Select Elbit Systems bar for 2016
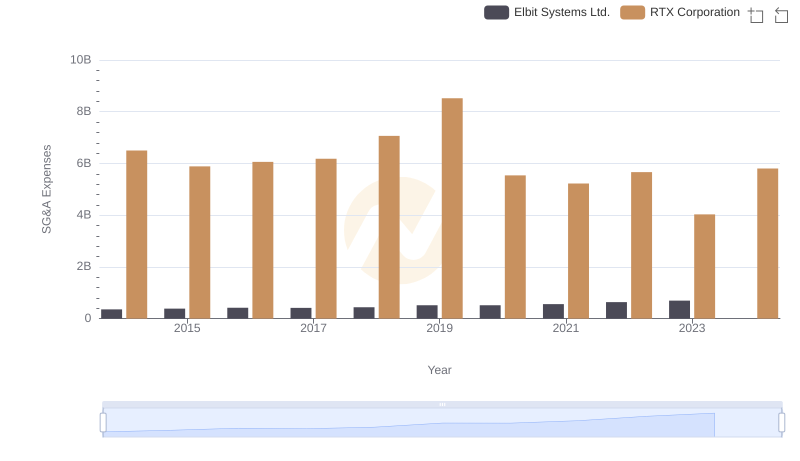Viewport: 800px width, 461px height. tap(238, 313)
